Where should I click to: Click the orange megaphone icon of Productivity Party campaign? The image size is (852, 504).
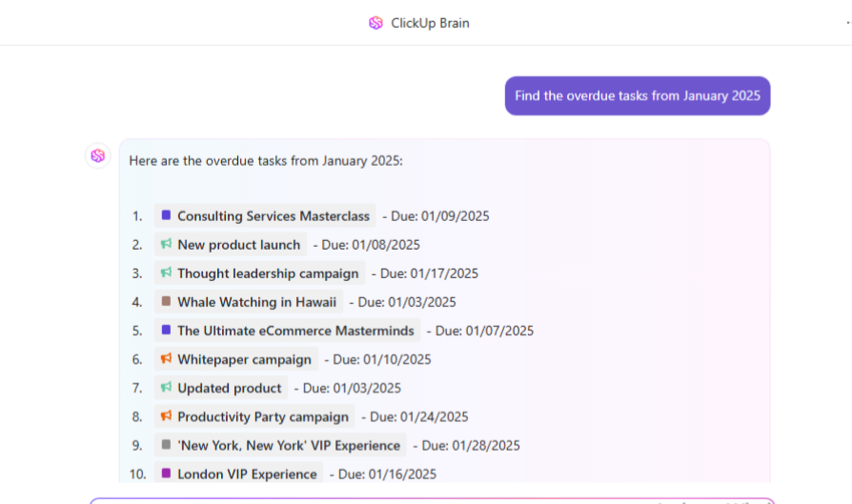pos(166,416)
